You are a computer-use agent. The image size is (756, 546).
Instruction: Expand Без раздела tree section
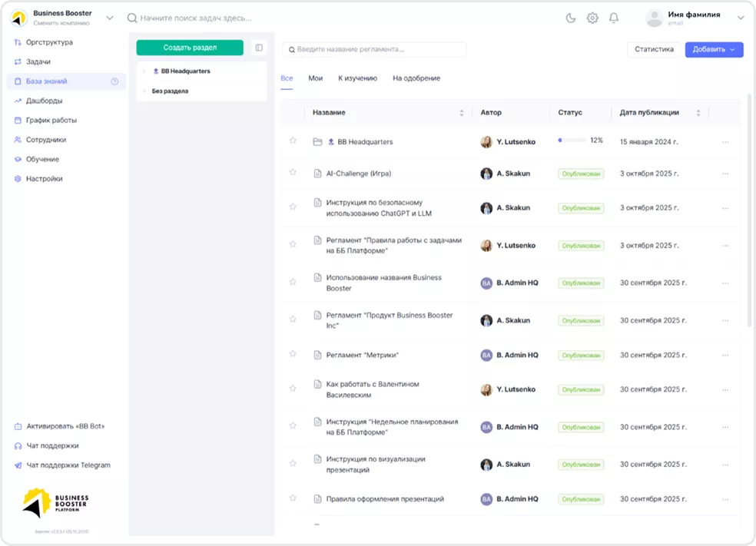[144, 91]
